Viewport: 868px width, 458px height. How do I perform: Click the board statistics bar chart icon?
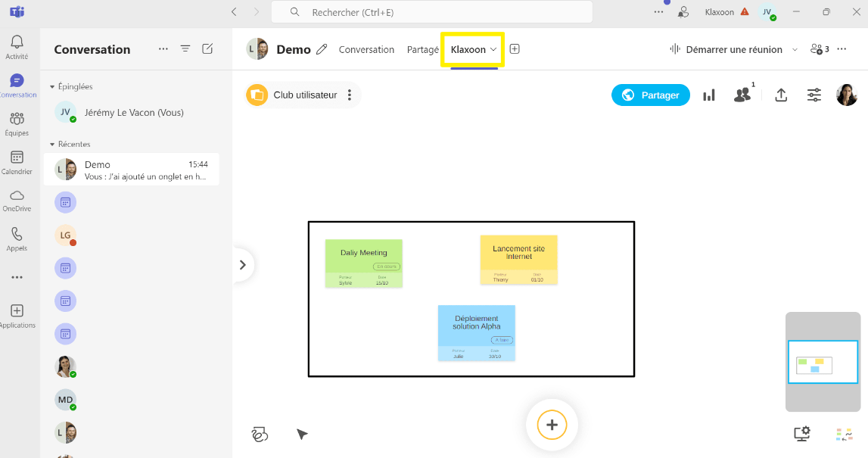pyautogui.click(x=709, y=95)
